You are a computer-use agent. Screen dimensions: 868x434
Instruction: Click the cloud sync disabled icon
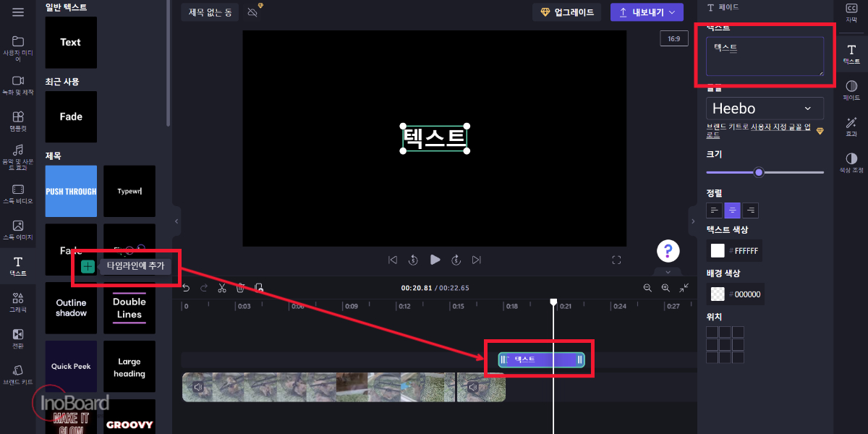pyautogui.click(x=252, y=12)
